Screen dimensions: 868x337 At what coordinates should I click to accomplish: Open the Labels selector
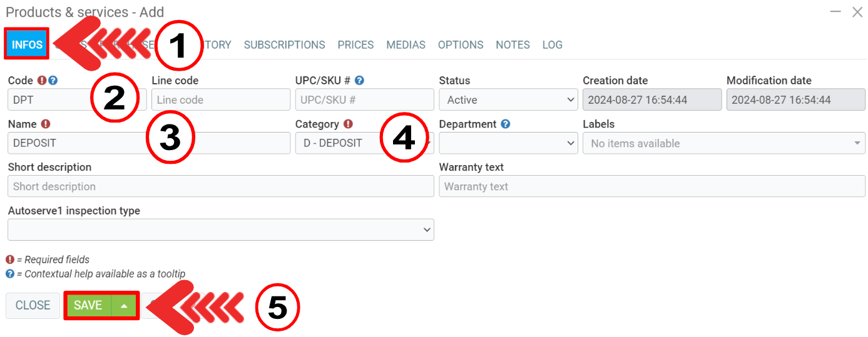tap(723, 143)
